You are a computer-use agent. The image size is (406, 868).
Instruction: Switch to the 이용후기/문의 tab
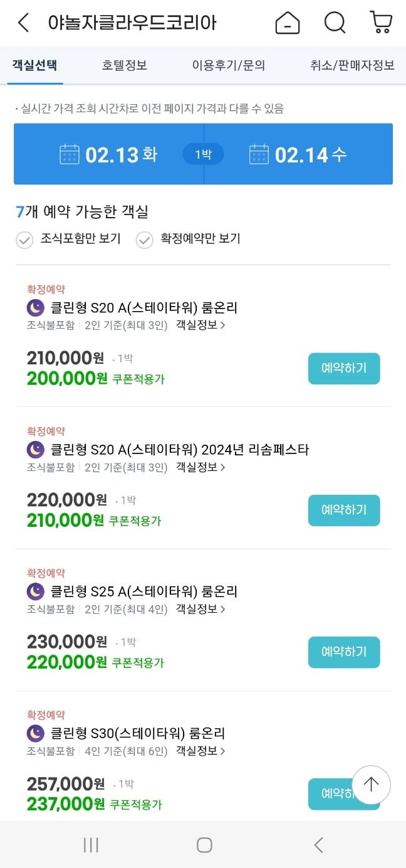229,65
